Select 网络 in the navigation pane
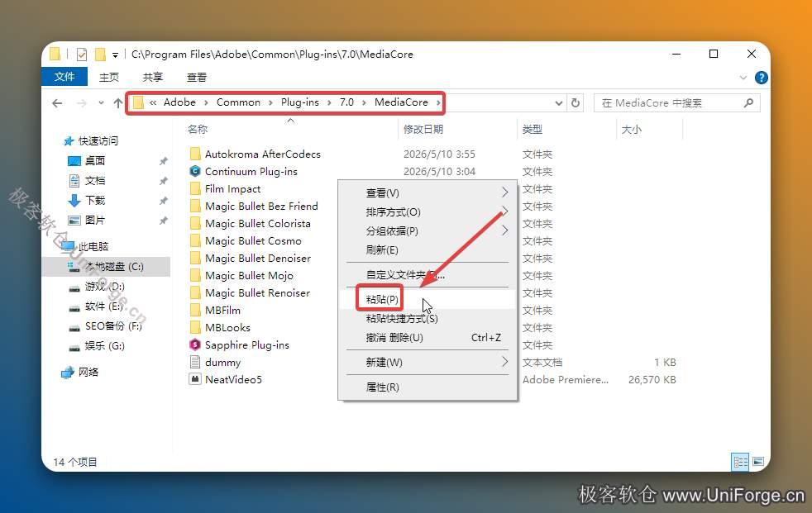 [x=88, y=372]
